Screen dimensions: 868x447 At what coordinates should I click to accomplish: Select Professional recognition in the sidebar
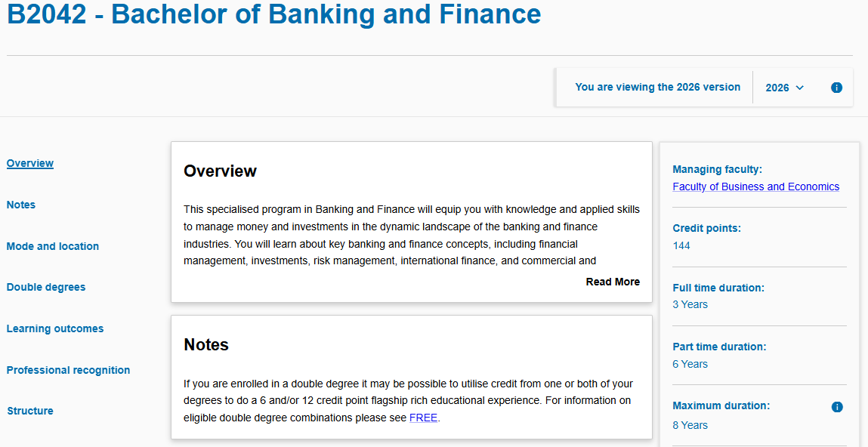[69, 370]
